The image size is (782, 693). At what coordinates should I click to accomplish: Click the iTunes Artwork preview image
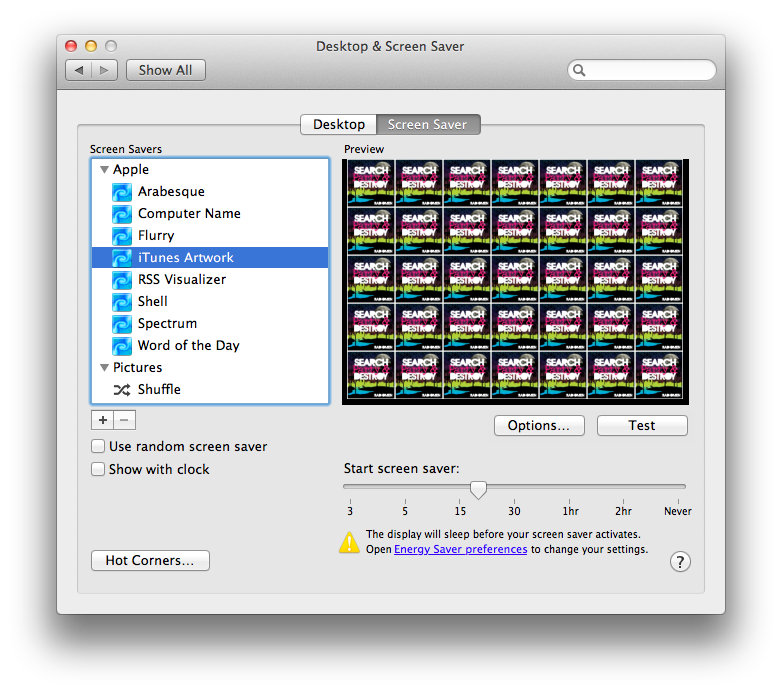click(x=515, y=282)
